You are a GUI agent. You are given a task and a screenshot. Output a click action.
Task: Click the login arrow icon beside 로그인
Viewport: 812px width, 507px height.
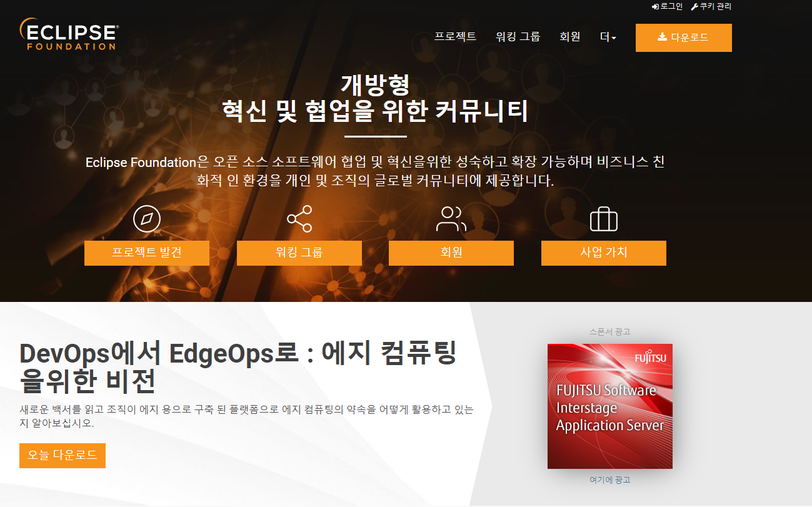tap(655, 6)
